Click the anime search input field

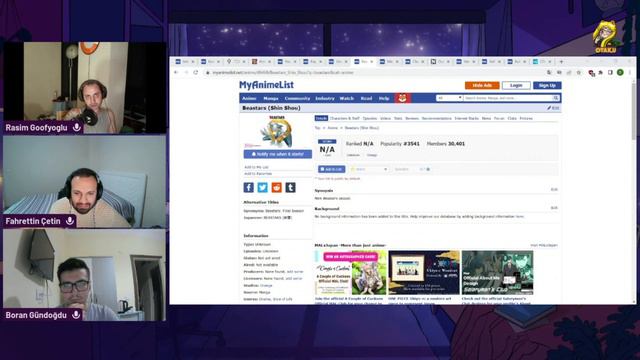point(508,98)
